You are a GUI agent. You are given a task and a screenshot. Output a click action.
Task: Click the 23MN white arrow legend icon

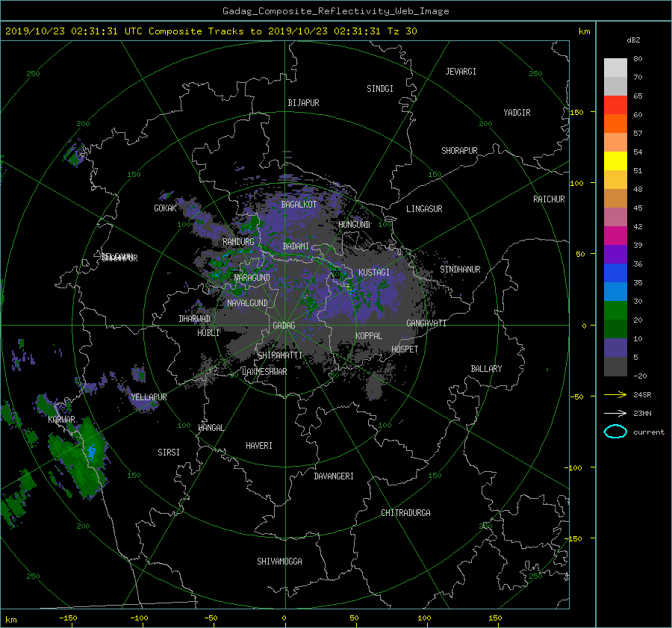pos(615,413)
